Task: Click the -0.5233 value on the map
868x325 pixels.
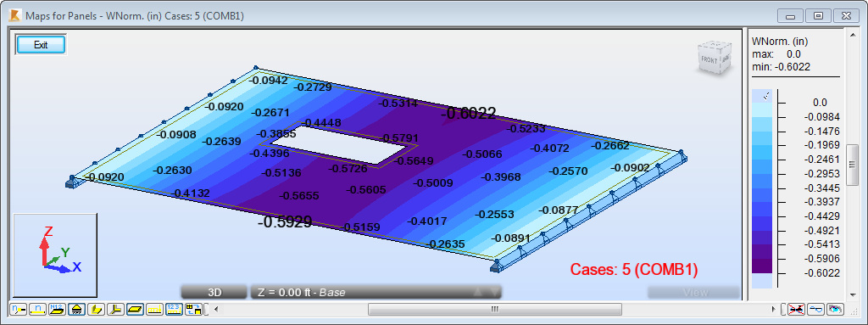Action: [526, 129]
